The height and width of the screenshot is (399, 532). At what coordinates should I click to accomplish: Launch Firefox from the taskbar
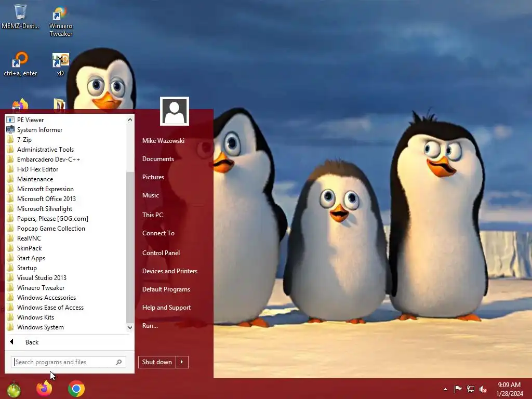[x=45, y=389]
